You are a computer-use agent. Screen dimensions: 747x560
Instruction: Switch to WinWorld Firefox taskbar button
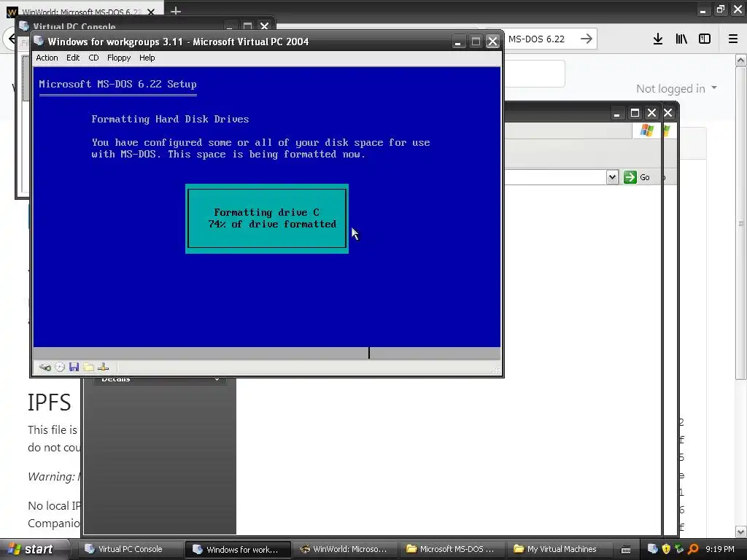[x=344, y=549]
